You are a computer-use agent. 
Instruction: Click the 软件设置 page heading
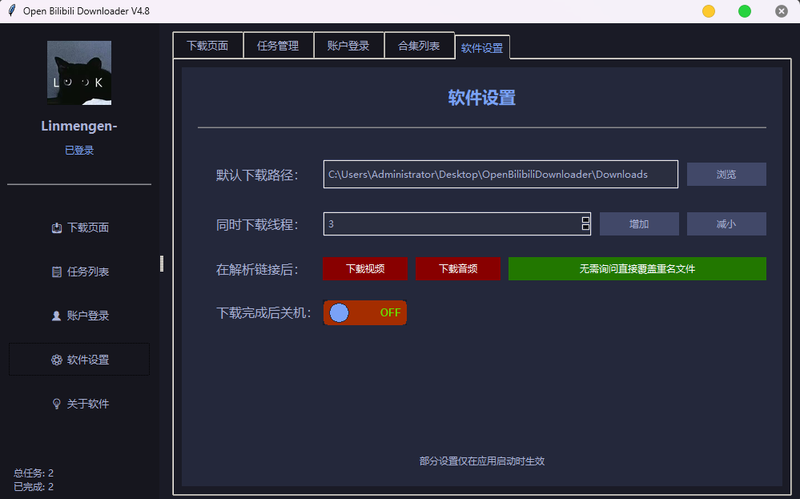coord(482,98)
